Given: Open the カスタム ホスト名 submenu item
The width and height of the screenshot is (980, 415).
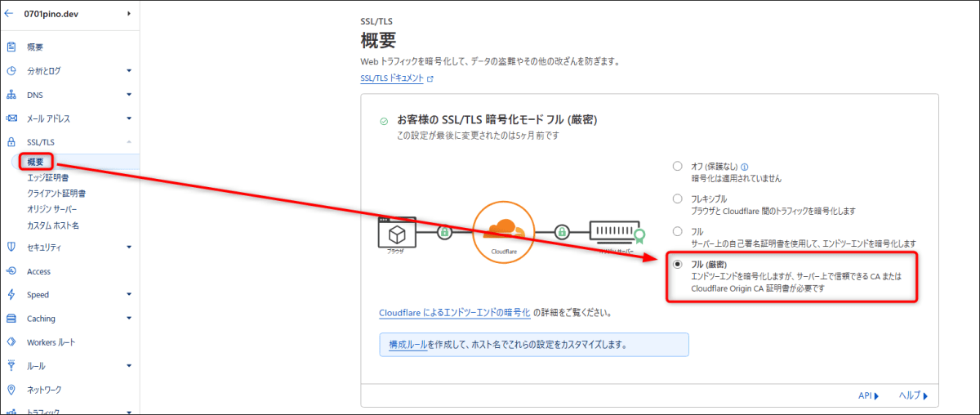Looking at the screenshot, I should point(53,225).
